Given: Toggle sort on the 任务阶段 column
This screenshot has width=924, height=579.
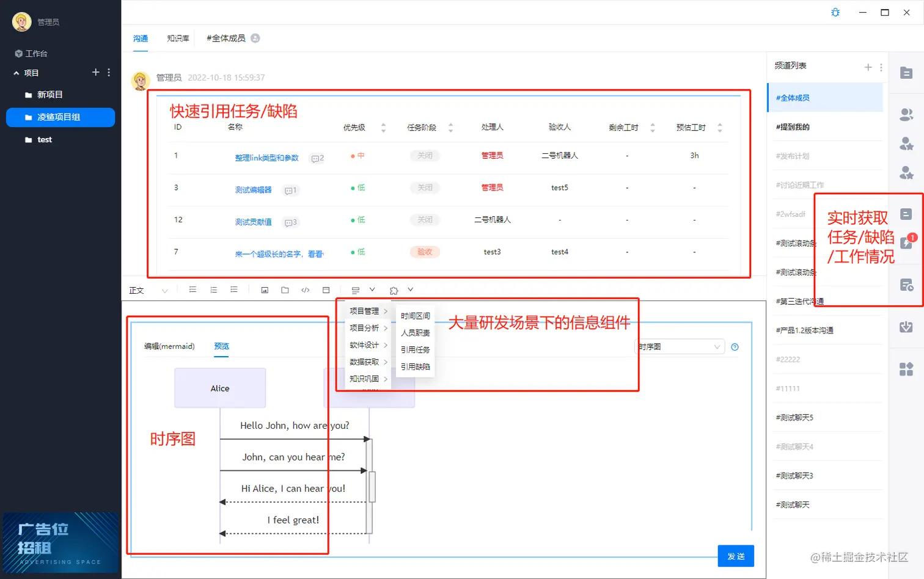Looking at the screenshot, I should pyautogui.click(x=450, y=128).
